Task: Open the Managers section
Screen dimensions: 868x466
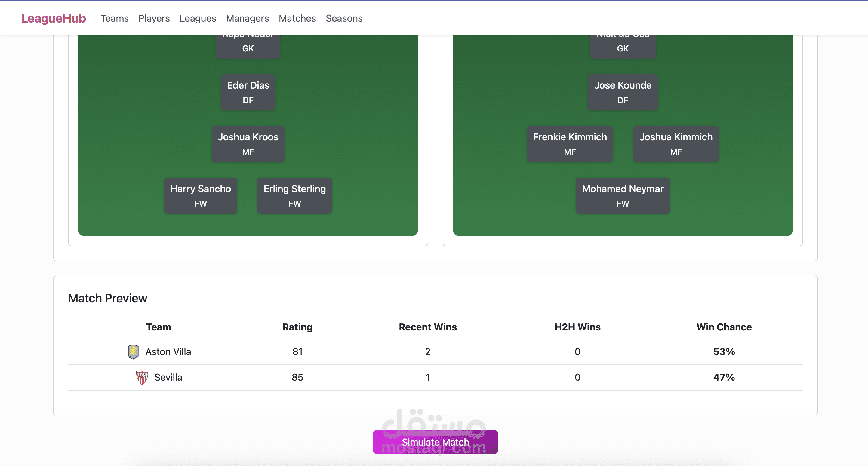Action: pyautogui.click(x=247, y=18)
